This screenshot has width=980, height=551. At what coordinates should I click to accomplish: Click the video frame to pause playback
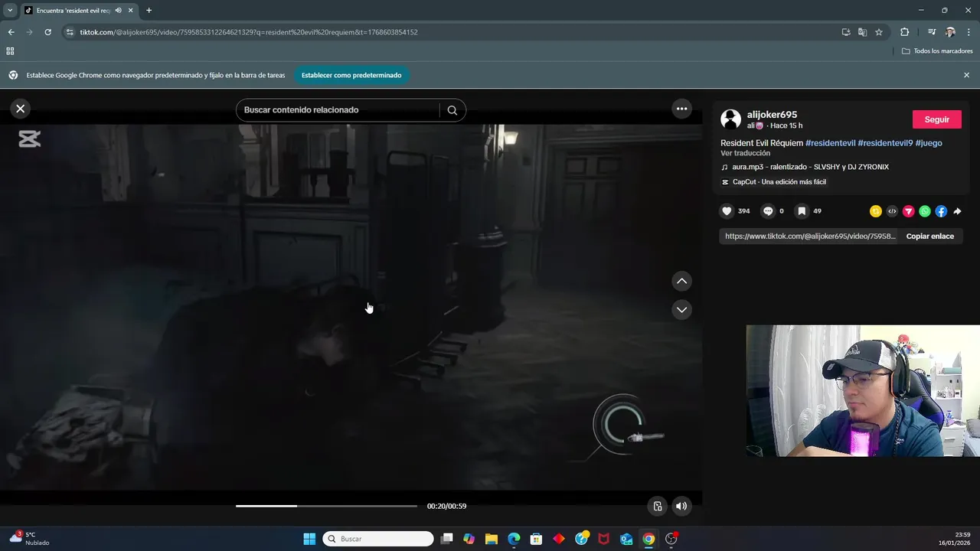(x=351, y=306)
